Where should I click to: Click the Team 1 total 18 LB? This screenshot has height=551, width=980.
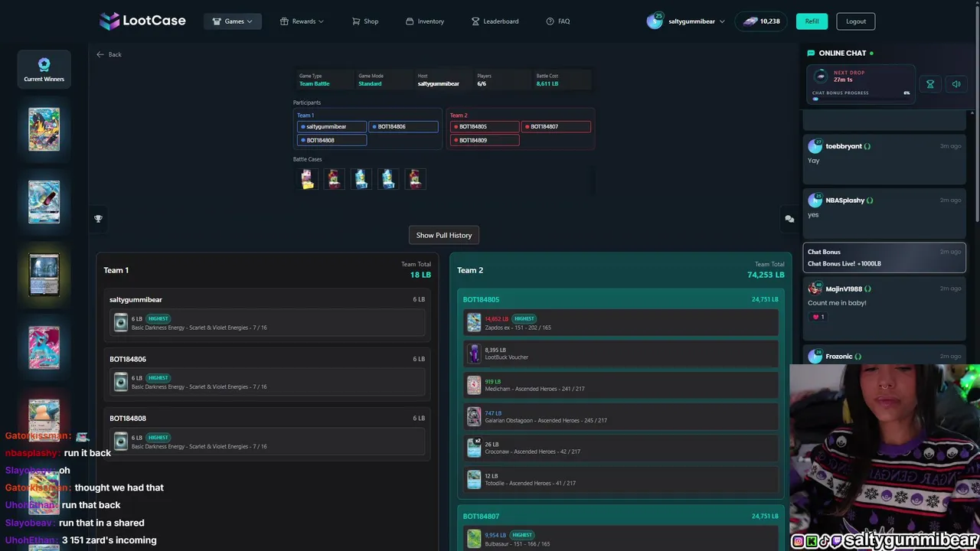(x=420, y=275)
